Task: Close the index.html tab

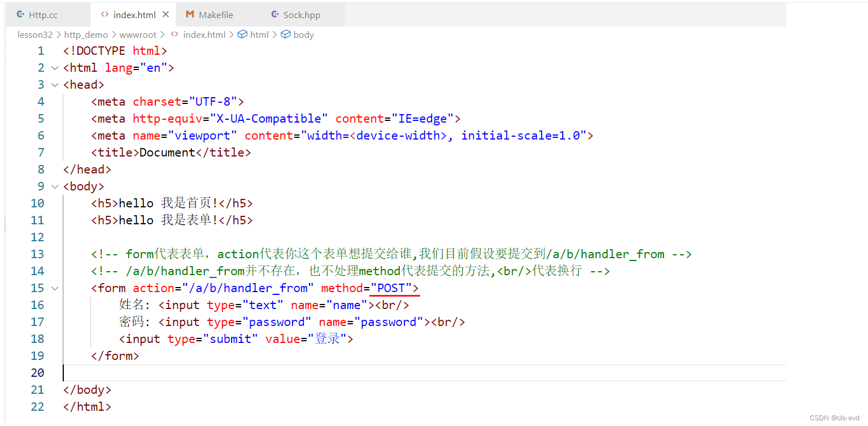Action: 165,15
